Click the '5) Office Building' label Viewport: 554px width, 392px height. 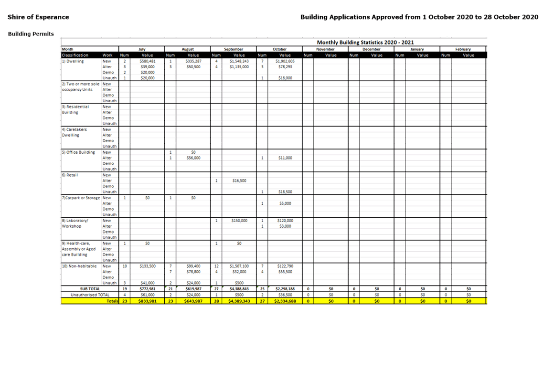click(x=78, y=152)
